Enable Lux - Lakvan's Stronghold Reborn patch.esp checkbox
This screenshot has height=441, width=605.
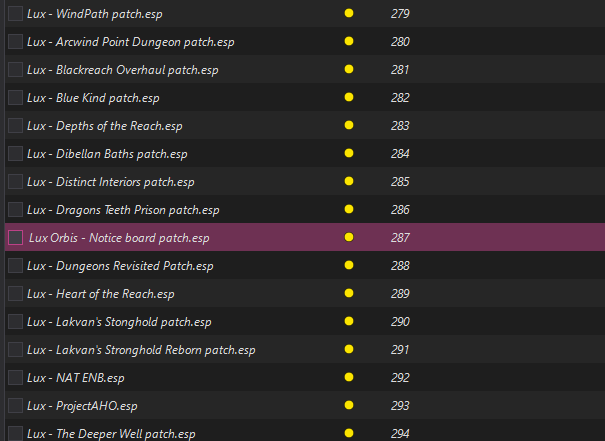(x=15, y=350)
